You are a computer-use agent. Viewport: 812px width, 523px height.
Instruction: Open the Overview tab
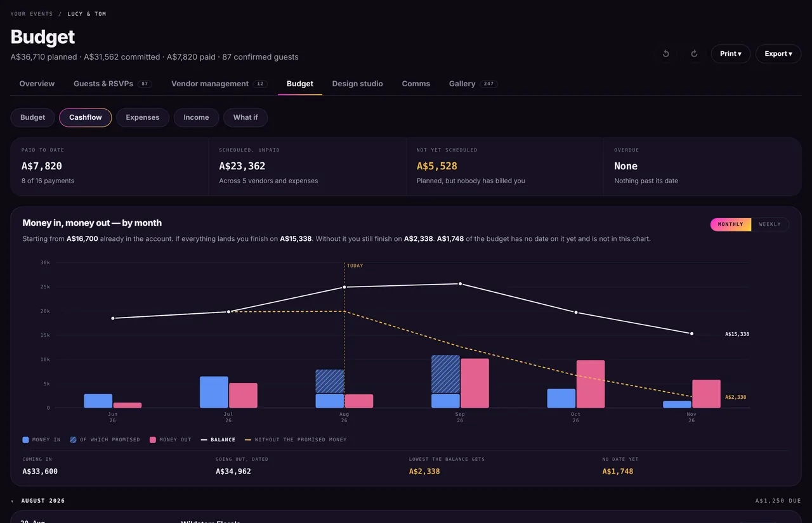coord(37,84)
